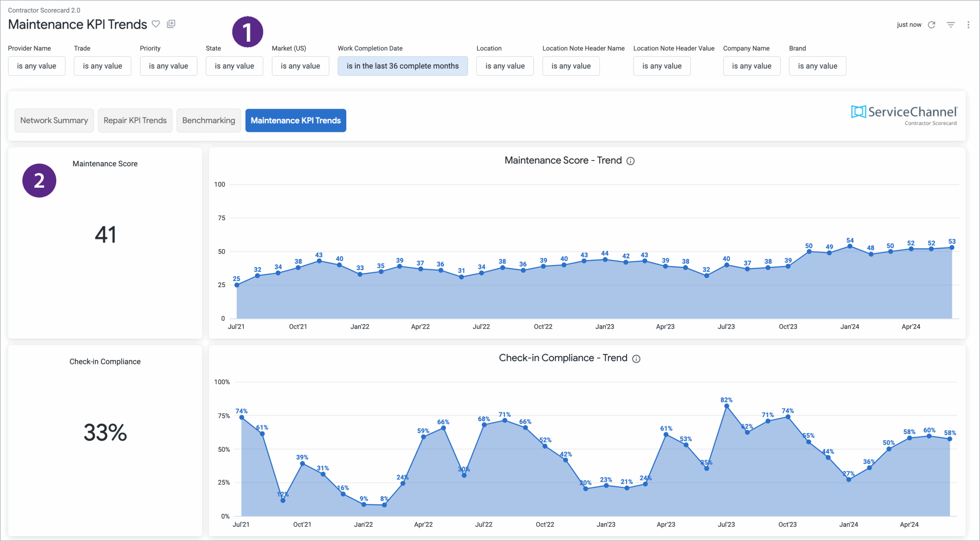
Task: Open the Provider Name filter dropdown
Action: [x=37, y=66]
